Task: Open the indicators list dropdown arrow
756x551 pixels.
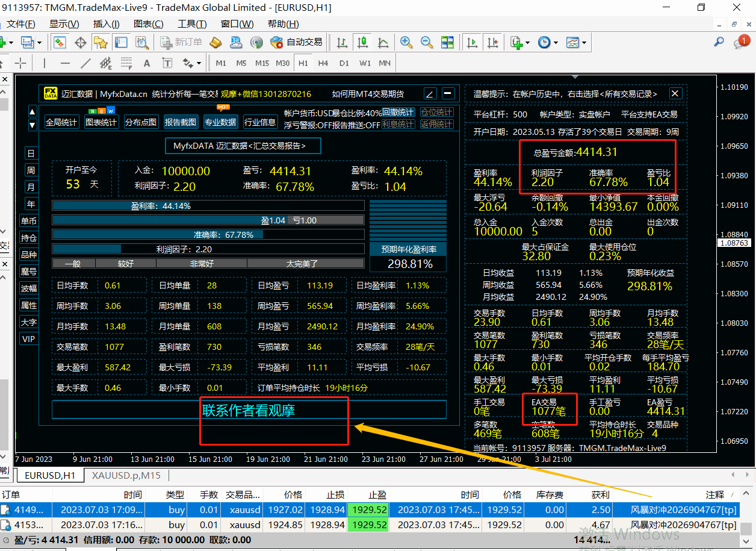Action: (528, 43)
